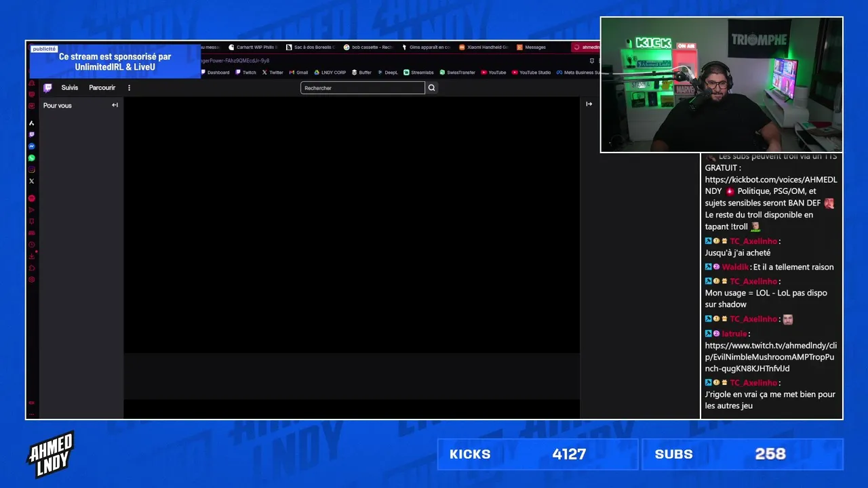Open the history clock sidebar icon

(32, 245)
